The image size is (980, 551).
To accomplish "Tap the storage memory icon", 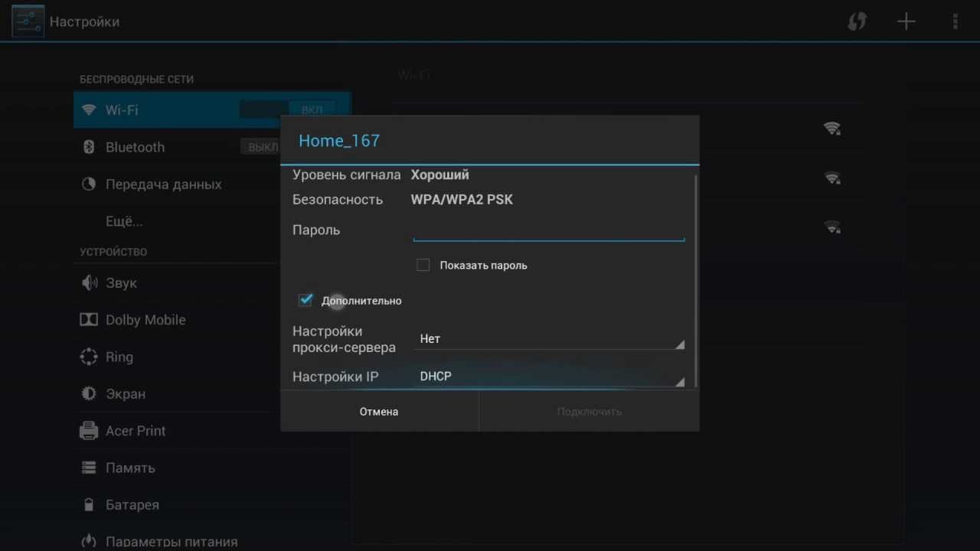I will [x=89, y=468].
